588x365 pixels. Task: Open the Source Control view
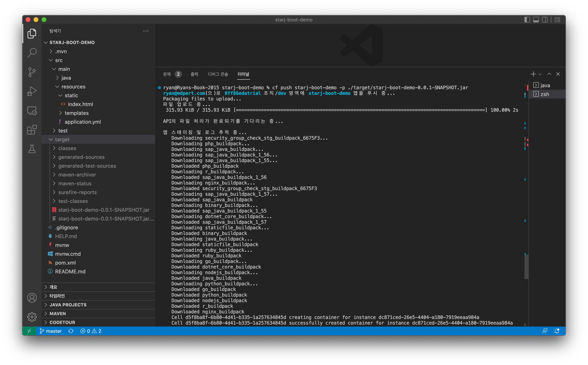click(x=32, y=72)
